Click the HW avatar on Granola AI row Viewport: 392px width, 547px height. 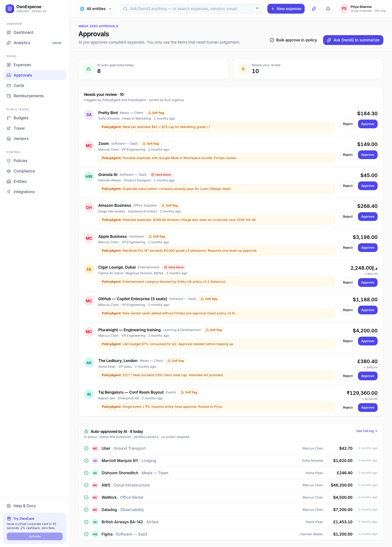pos(89,177)
